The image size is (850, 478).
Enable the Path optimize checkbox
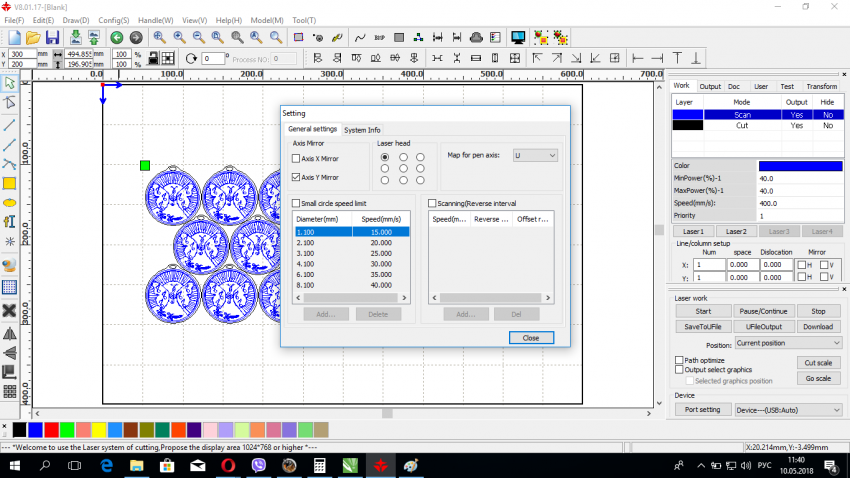(x=680, y=360)
